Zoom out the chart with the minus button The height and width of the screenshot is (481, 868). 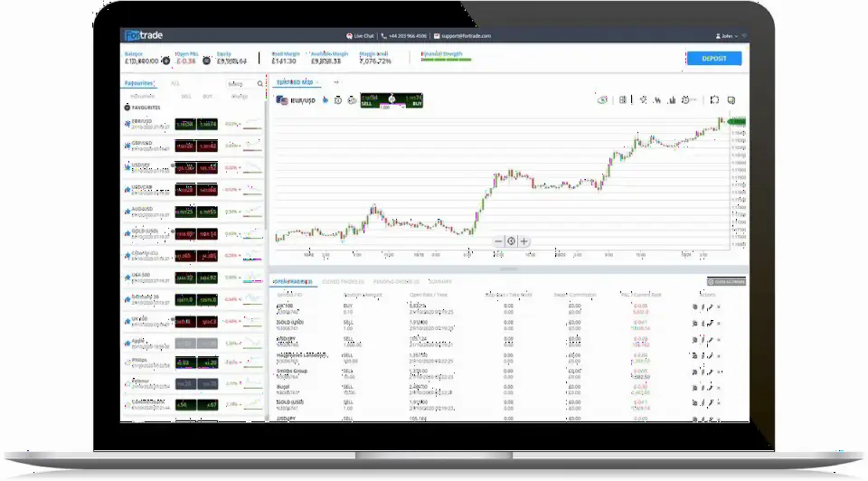pos(498,241)
